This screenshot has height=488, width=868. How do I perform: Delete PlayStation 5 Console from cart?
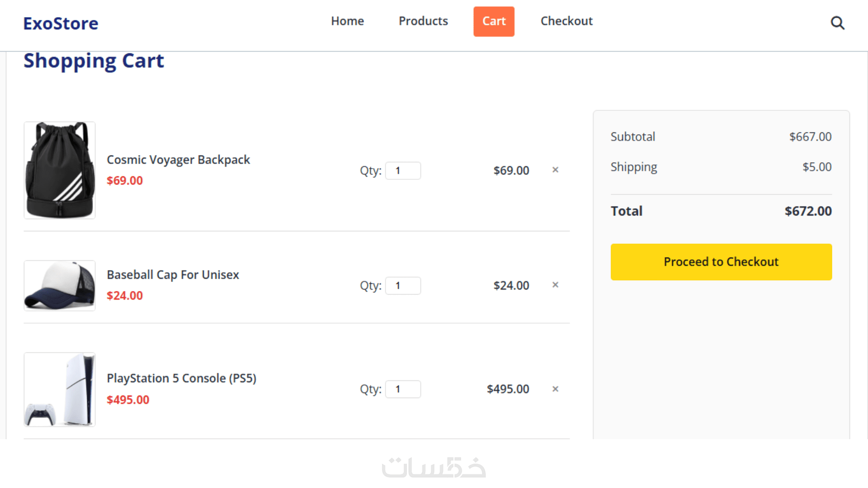pyautogui.click(x=555, y=389)
